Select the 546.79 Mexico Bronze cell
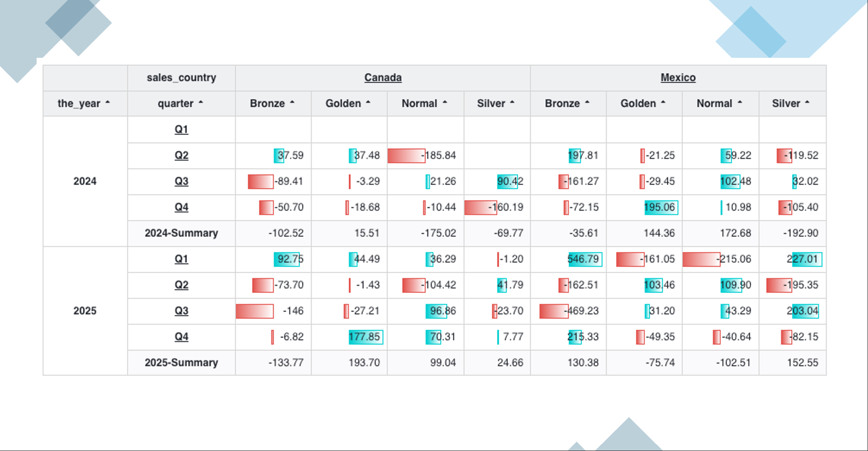 (569, 259)
